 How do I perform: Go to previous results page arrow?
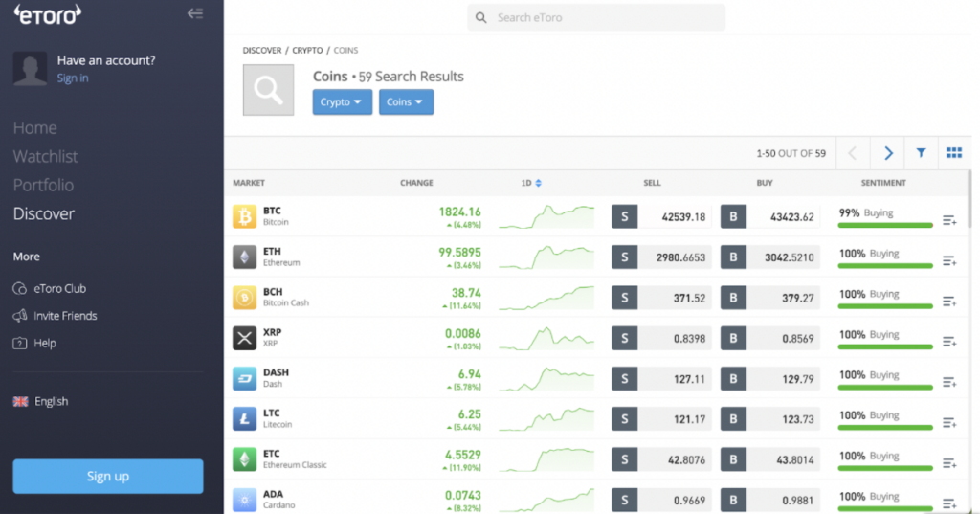click(x=852, y=152)
